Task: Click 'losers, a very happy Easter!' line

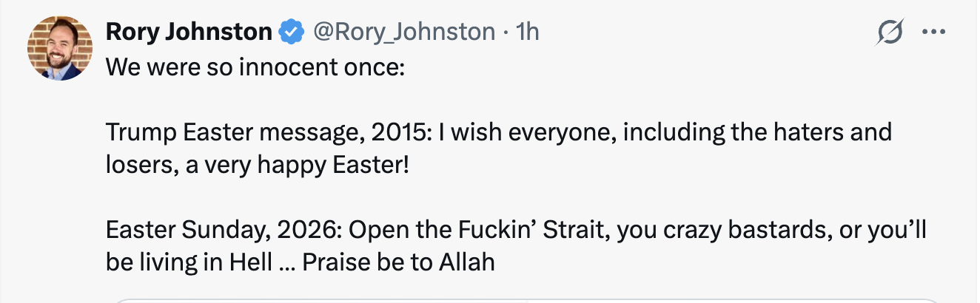Action: click(x=257, y=165)
